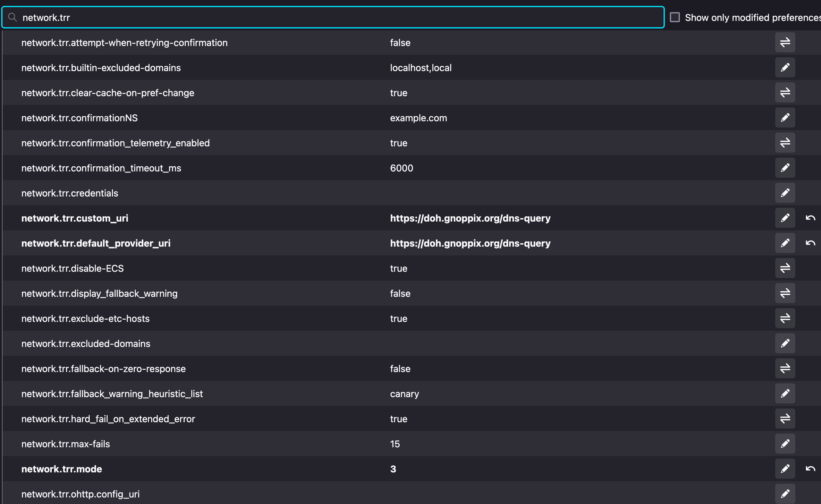Edit network.trr.max-fails value
The width and height of the screenshot is (821, 504).
pos(785,444)
